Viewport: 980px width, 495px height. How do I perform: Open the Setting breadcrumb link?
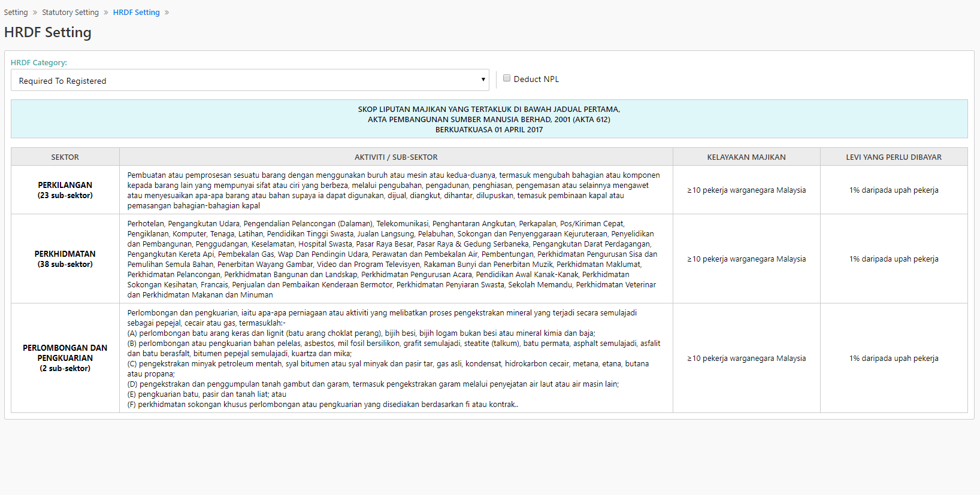click(x=16, y=12)
